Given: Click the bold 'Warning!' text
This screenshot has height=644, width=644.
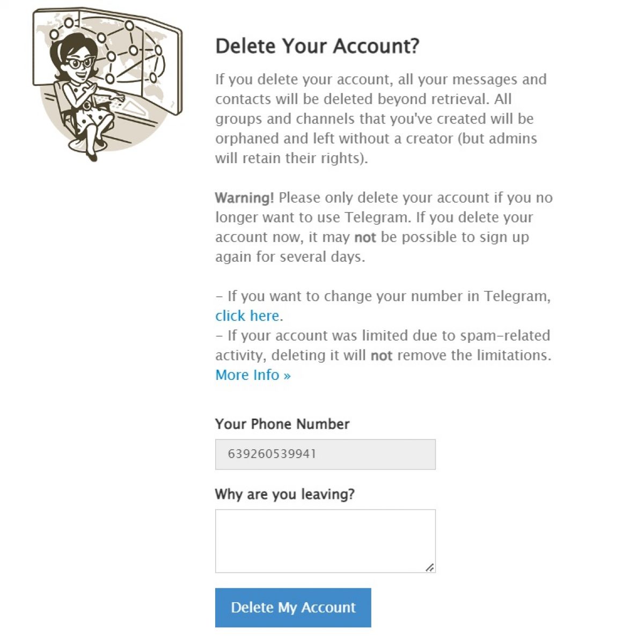Looking at the screenshot, I should click(244, 197).
